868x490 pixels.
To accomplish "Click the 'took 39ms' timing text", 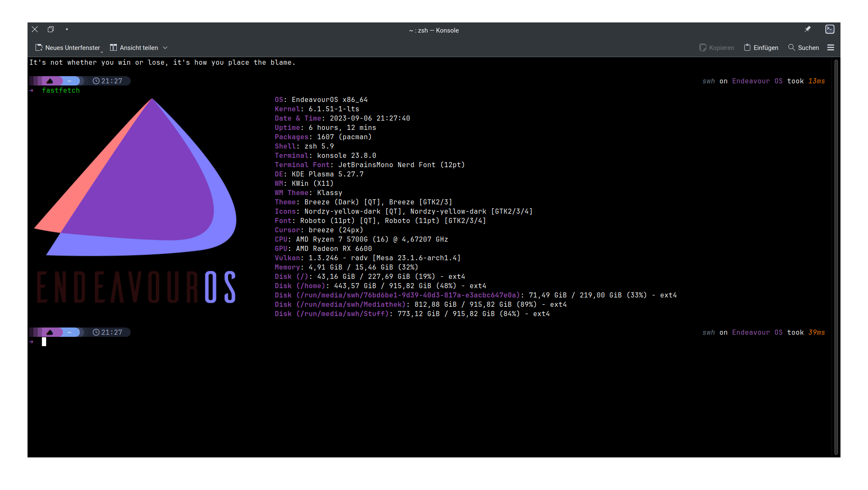I will coord(806,333).
